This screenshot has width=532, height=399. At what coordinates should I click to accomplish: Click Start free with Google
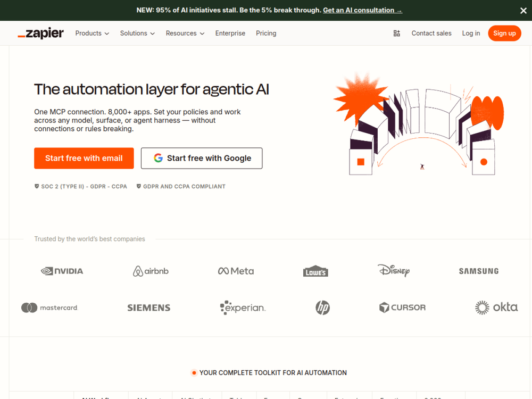[202, 158]
